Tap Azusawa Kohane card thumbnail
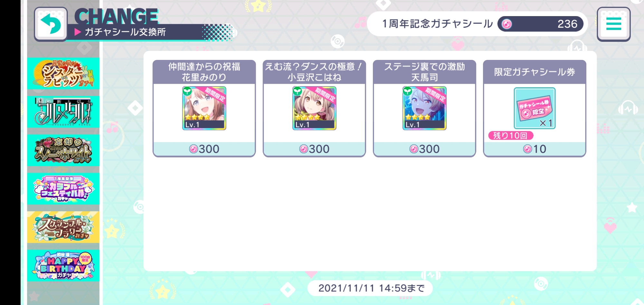The width and height of the screenshot is (644, 305). coord(314,108)
